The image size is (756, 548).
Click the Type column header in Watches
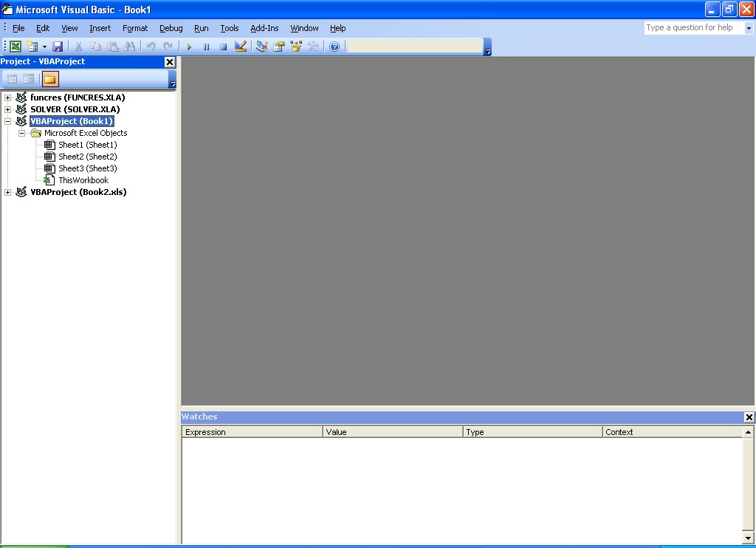point(533,432)
